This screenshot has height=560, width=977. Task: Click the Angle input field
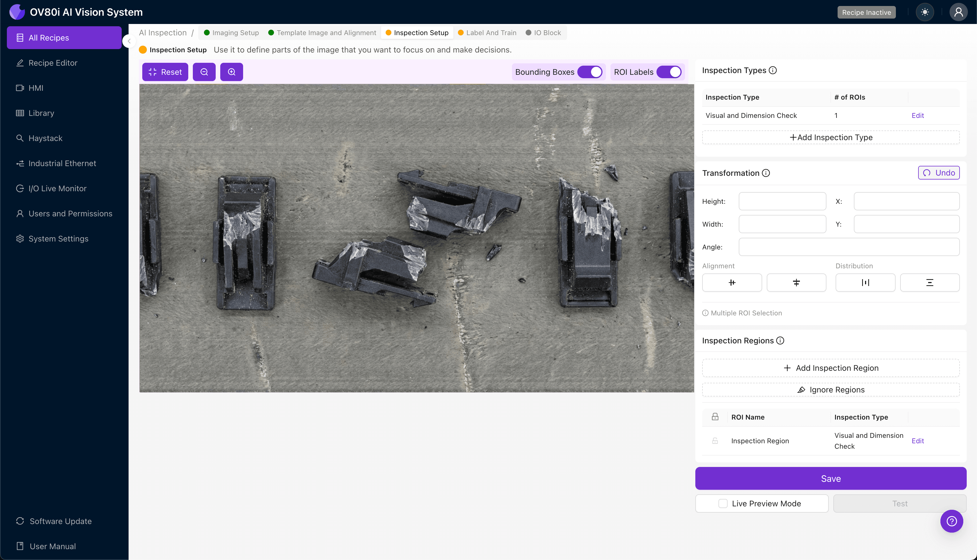tap(848, 247)
